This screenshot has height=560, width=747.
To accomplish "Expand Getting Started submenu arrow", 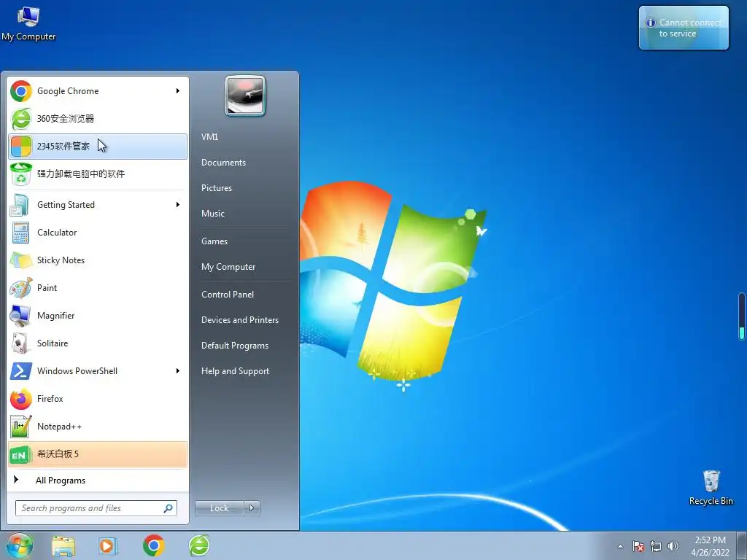I will pos(178,205).
